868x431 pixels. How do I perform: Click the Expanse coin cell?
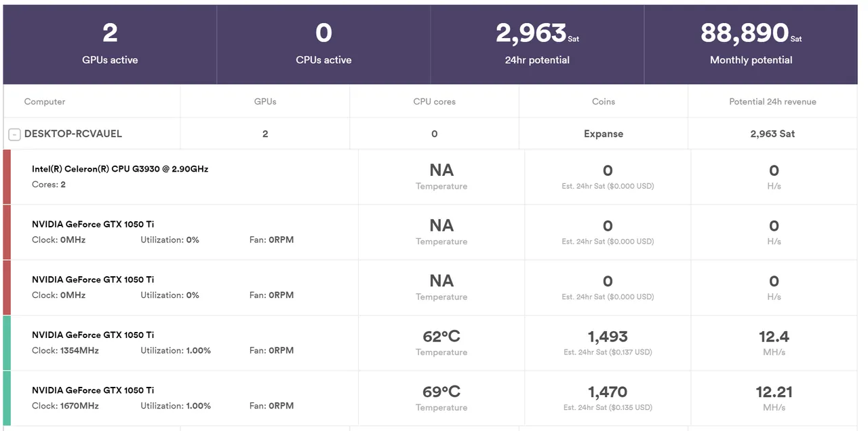pos(604,134)
